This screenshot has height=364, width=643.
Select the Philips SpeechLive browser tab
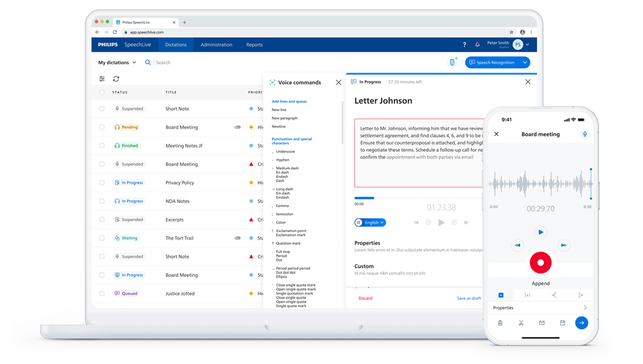click(145, 23)
